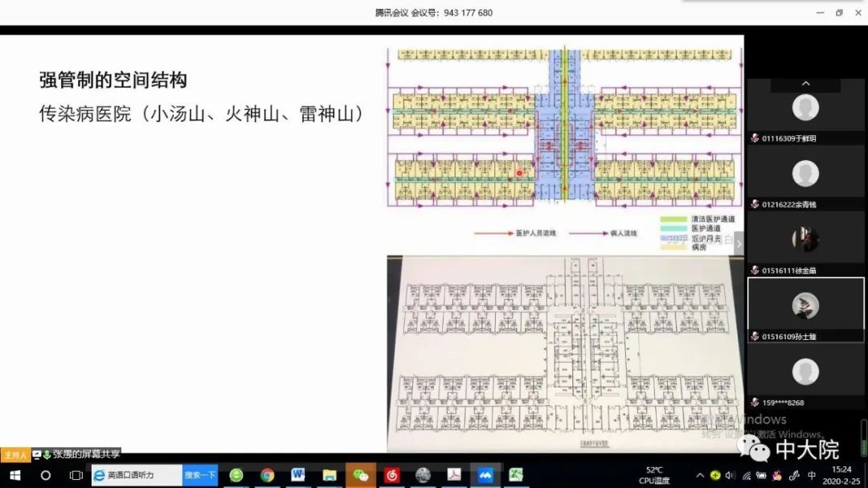Viewport: 868px width, 488px height.
Task: Click the meeting number 943 177 680
Action: pos(468,13)
